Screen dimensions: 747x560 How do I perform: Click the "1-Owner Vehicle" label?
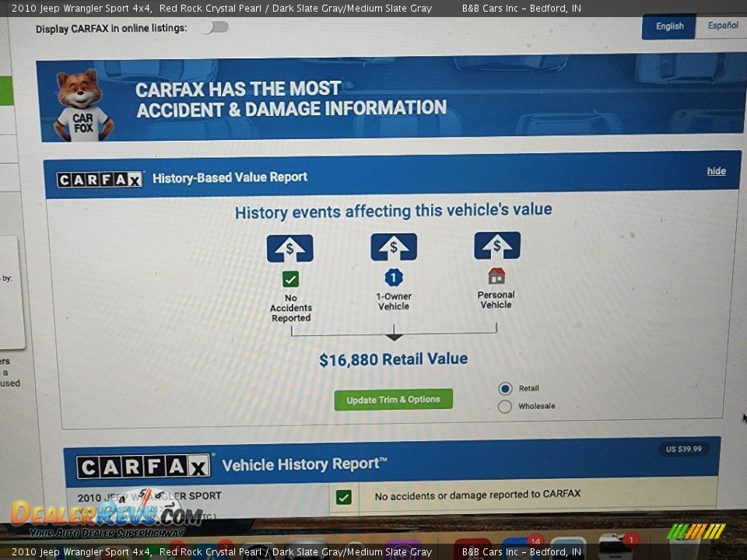click(x=394, y=302)
